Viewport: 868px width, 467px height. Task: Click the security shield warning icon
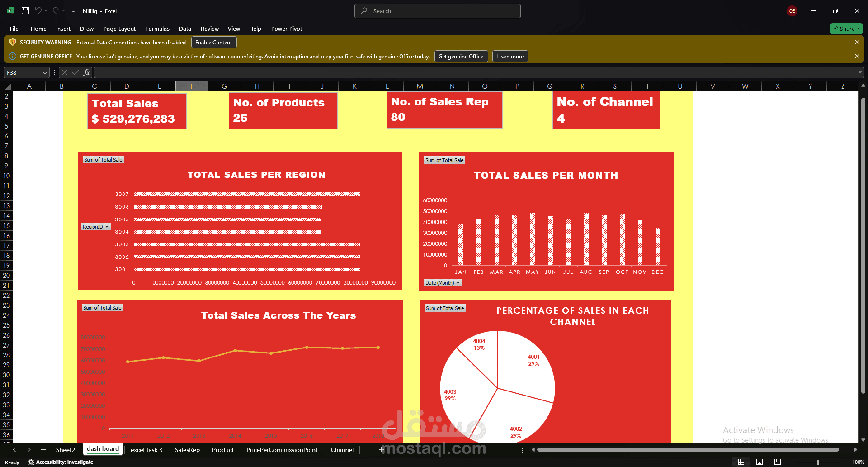click(x=13, y=42)
